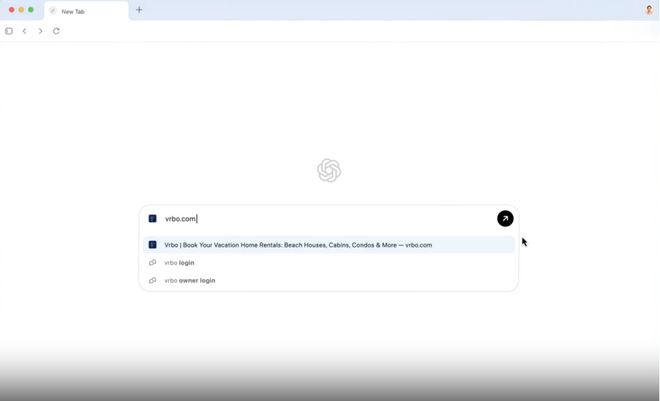Select the vrbo owner login suggestion
Screen dimensions: 660x401
click(x=329, y=280)
